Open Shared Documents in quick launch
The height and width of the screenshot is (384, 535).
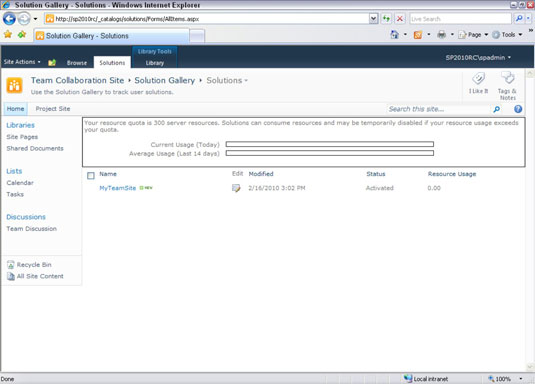[x=35, y=148]
